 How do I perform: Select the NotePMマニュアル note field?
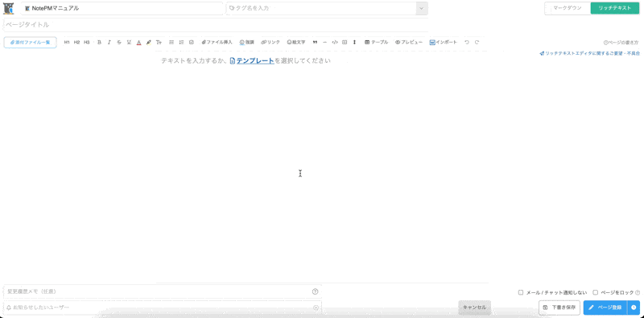coord(122,8)
